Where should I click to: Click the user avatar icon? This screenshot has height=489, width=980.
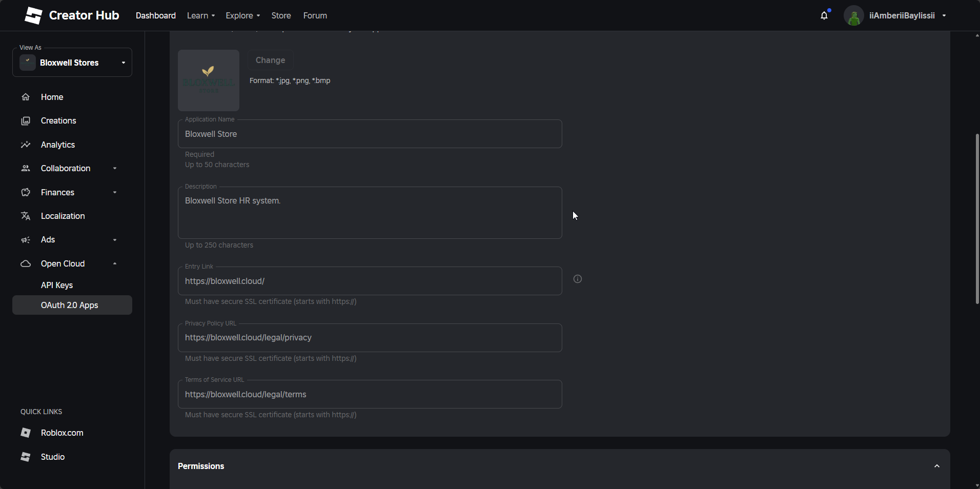click(x=854, y=15)
